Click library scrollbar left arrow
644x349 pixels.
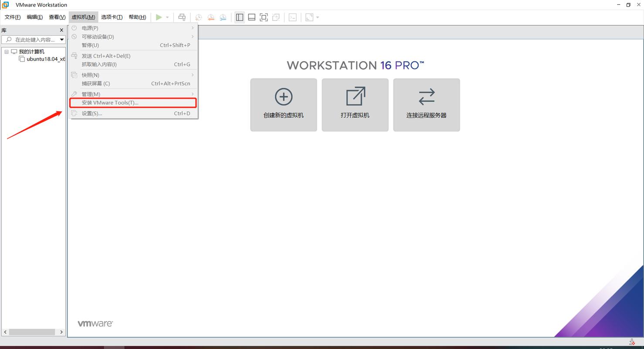(x=5, y=332)
